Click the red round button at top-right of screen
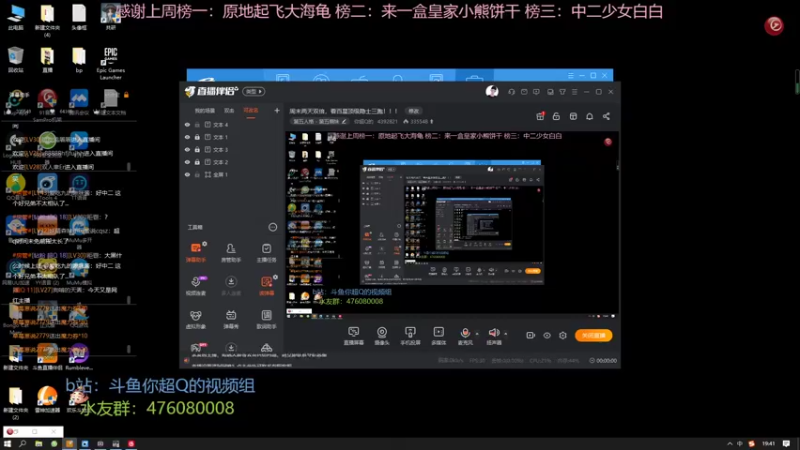 774,25
